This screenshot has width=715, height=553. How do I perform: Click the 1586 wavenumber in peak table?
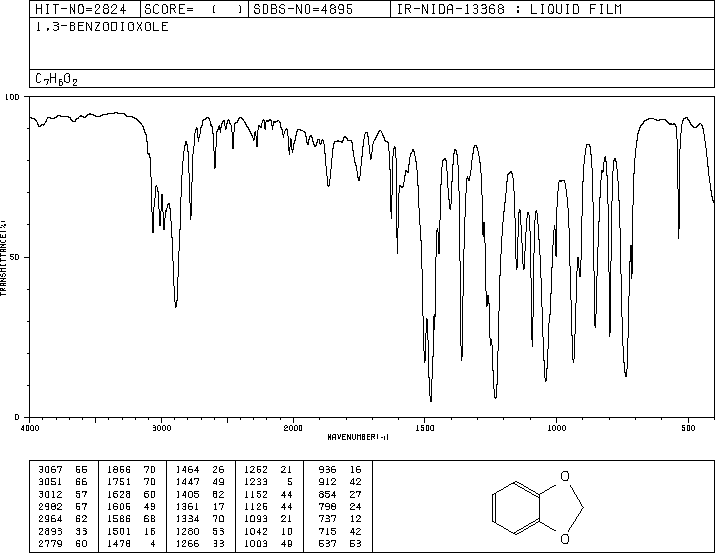pos(119,519)
